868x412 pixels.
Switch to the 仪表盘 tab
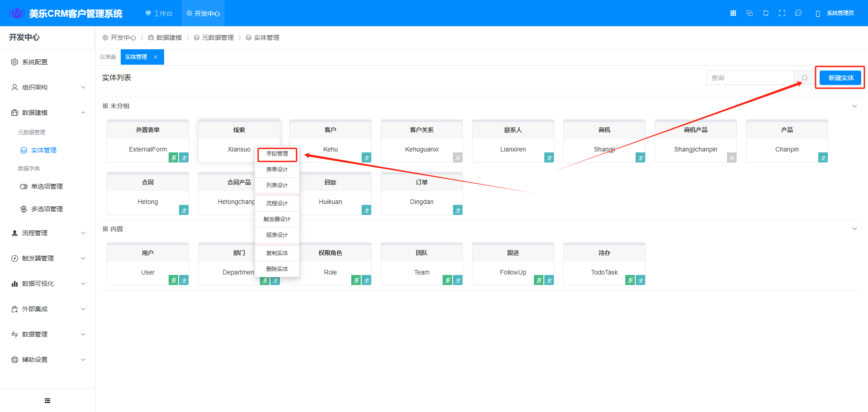pos(108,57)
